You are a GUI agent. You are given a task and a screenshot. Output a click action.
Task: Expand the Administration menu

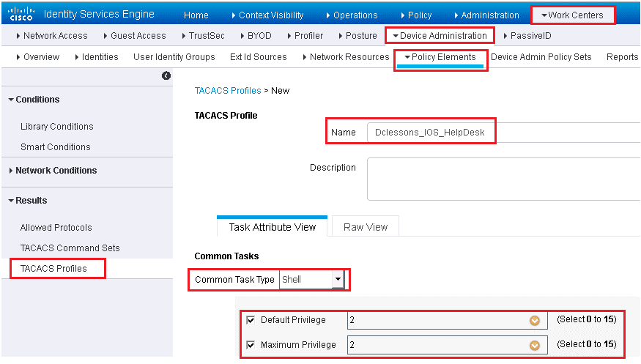pyautogui.click(x=486, y=15)
